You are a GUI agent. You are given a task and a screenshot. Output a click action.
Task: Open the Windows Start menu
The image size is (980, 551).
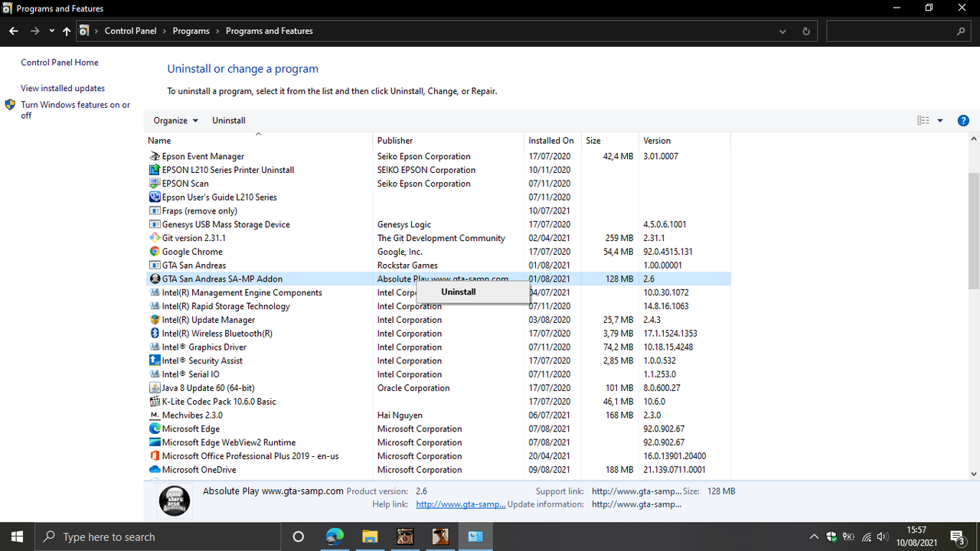18,536
